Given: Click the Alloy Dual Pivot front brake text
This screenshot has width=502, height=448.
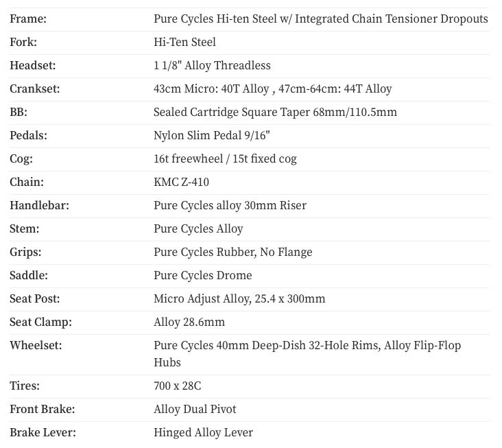Looking at the screenshot, I should [195, 409].
